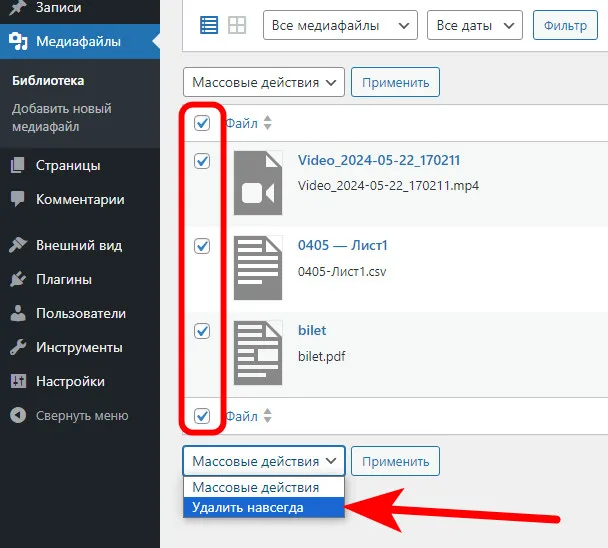
Task: Open the 0405 — Лист1 title link
Action: pyautogui.click(x=342, y=245)
